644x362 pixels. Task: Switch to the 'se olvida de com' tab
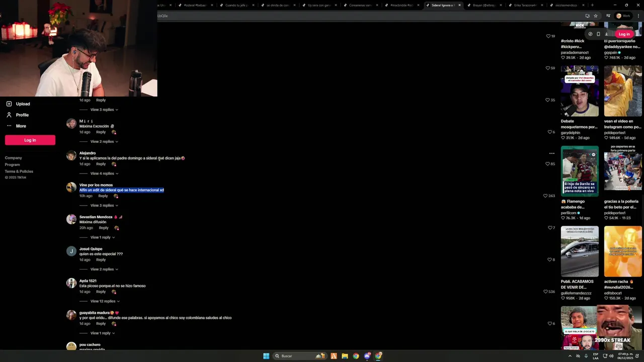point(278,5)
